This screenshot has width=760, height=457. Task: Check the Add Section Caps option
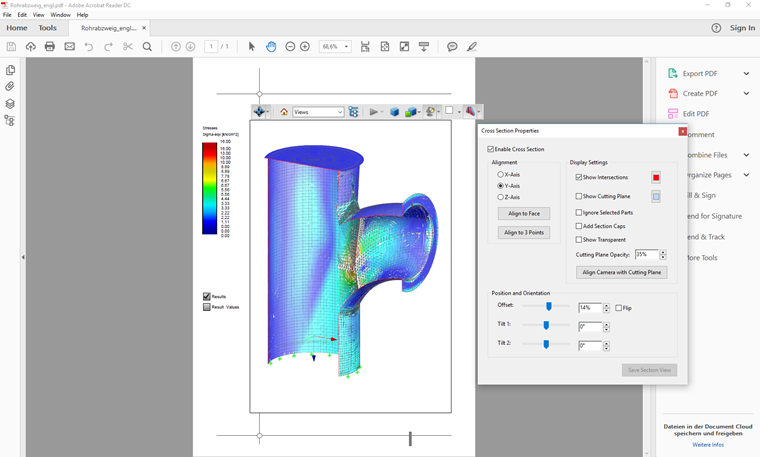point(579,226)
